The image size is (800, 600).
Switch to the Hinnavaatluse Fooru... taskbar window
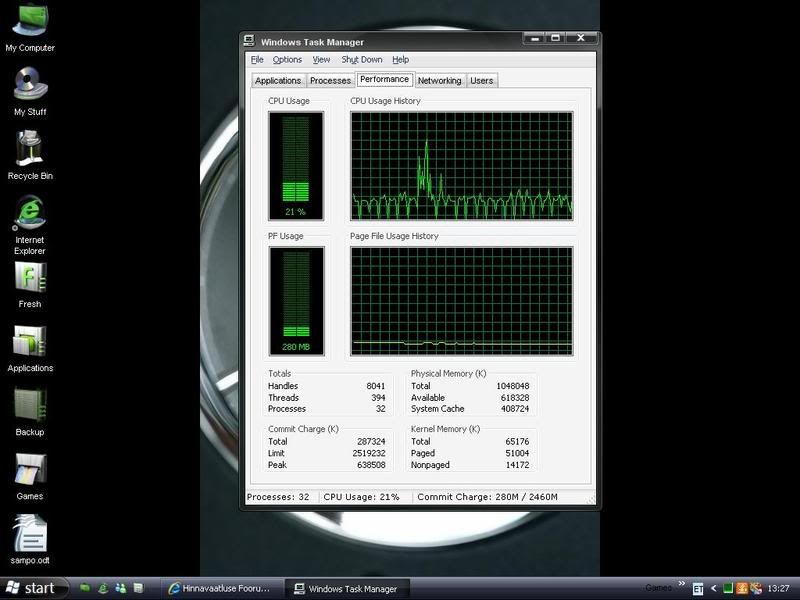[221, 588]
